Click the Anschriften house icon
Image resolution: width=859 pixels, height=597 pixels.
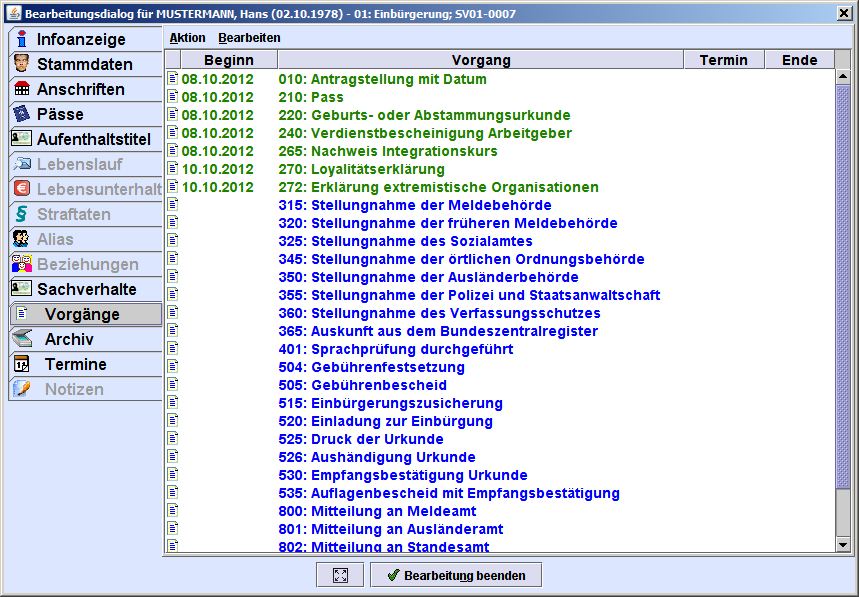[x=22, y=89]
